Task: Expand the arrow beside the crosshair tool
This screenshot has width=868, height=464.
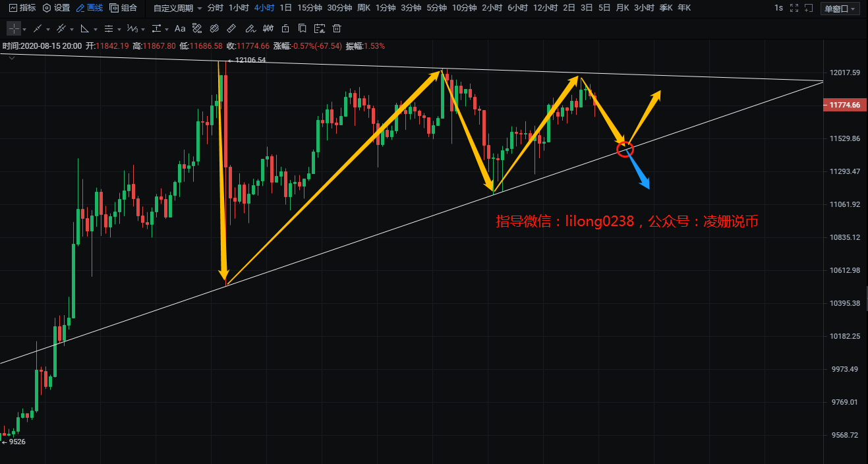Action: (24, 30)
